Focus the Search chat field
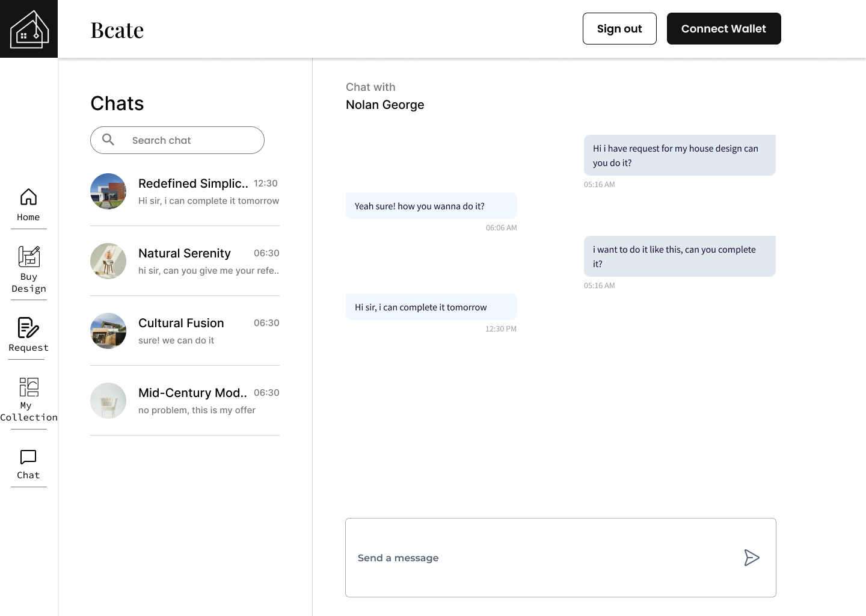Viewport: 866px width, 616px height. [x=186, y=140]
